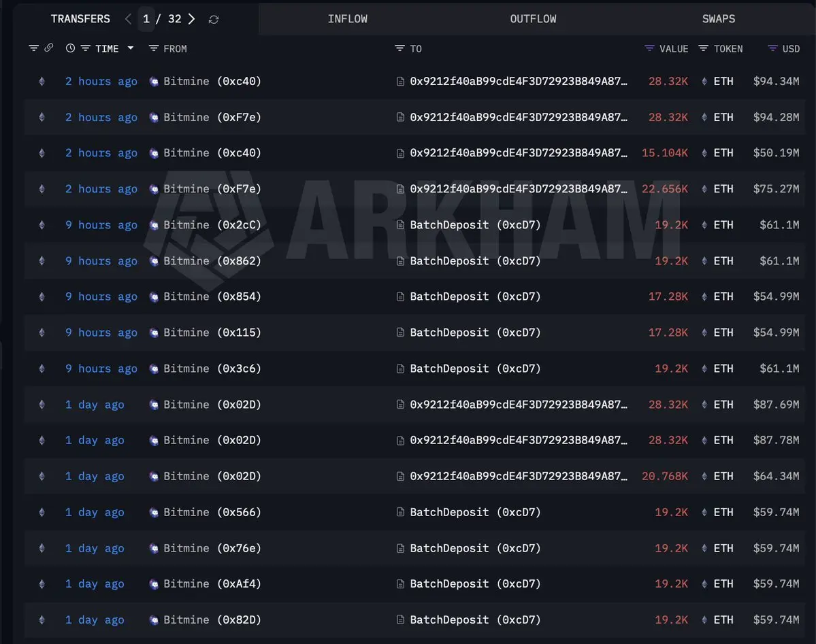Viewport: 816px width, 644px height.
Task: Open the FROM column filter
Action: coord(154,48)
